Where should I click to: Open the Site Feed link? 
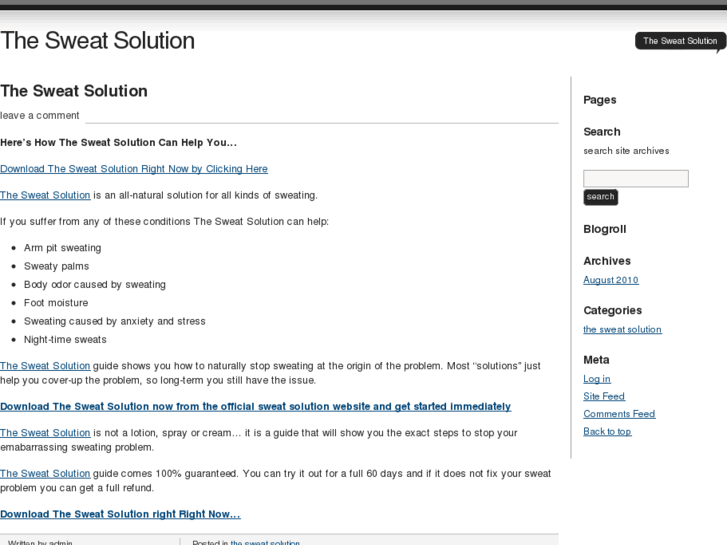tap(604, 397)
